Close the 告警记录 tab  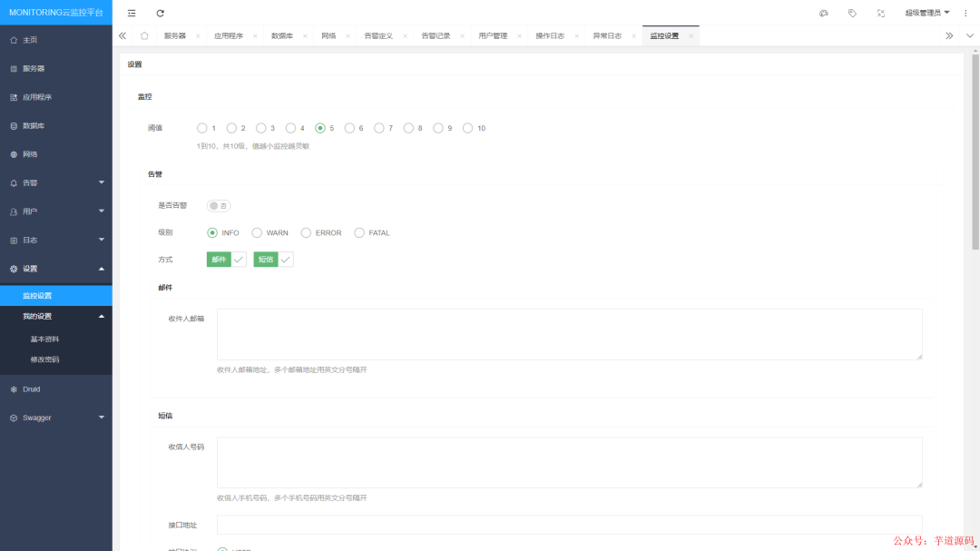click(x=463, y=36)
